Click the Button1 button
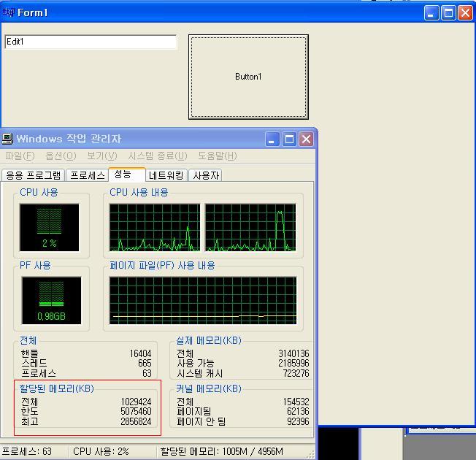 [248, 77]
